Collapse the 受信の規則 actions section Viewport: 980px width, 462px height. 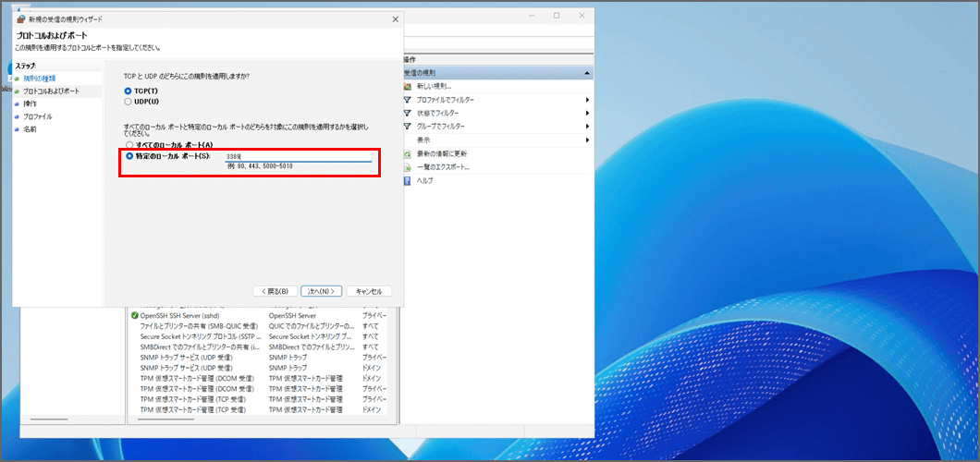coord(587,72)
